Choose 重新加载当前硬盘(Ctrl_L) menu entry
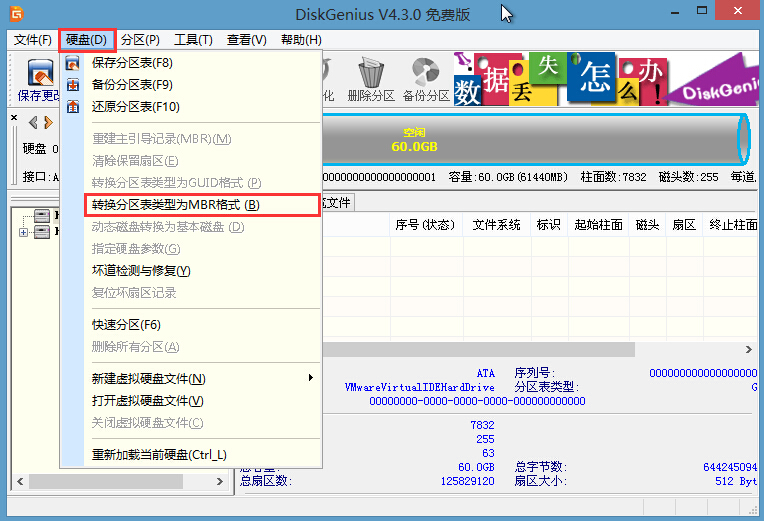Viewport: 764px width, 521px height. 191,455
